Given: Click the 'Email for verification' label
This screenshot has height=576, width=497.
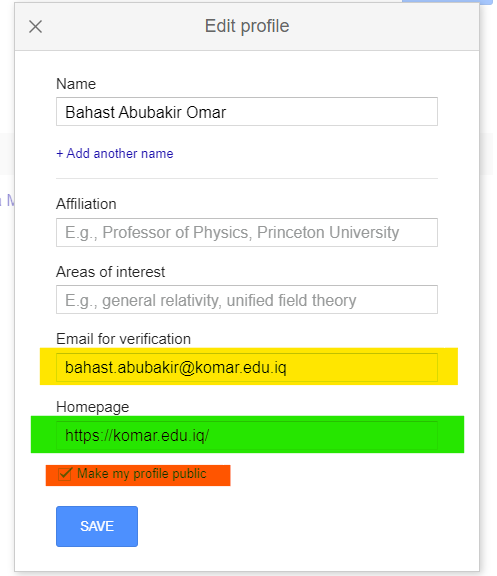Looking at the screenshot, I should tap(123, 339).
